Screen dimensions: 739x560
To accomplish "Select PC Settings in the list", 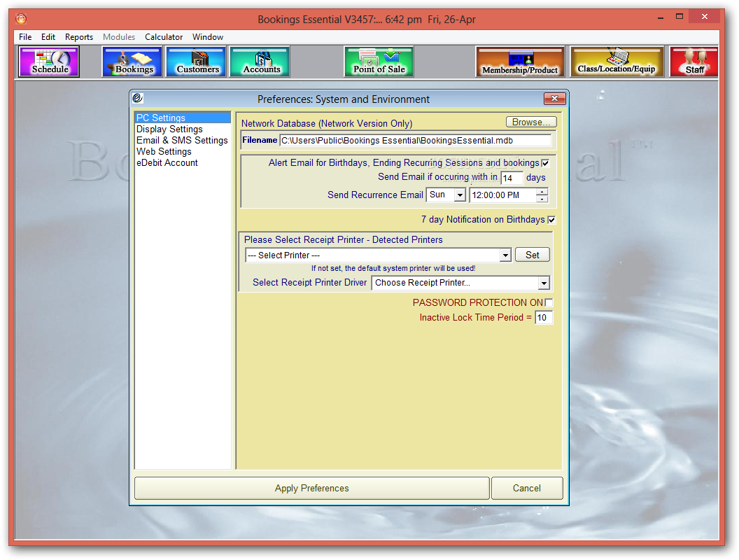I will (183, 118).
